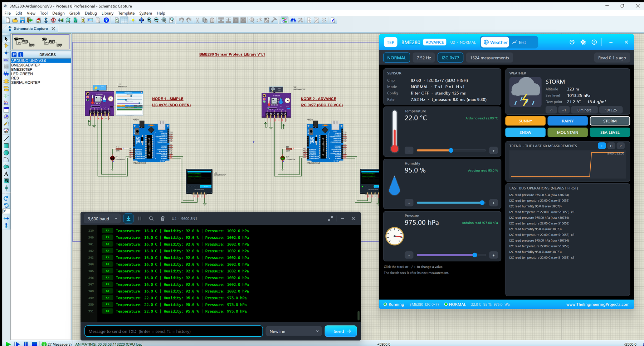Select the Selection Mode arrow tool
Screen dimensions: 644x346
6,39
